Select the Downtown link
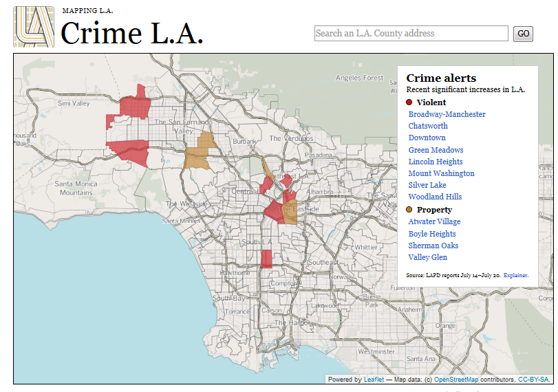The width and height of the screenshot is (558, 392). pyautogui.click(x=427, y=138)
